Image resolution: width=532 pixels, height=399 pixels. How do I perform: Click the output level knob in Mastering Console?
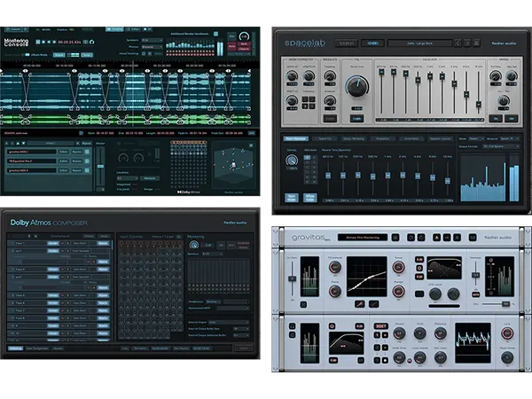click(x=244, y=36)
